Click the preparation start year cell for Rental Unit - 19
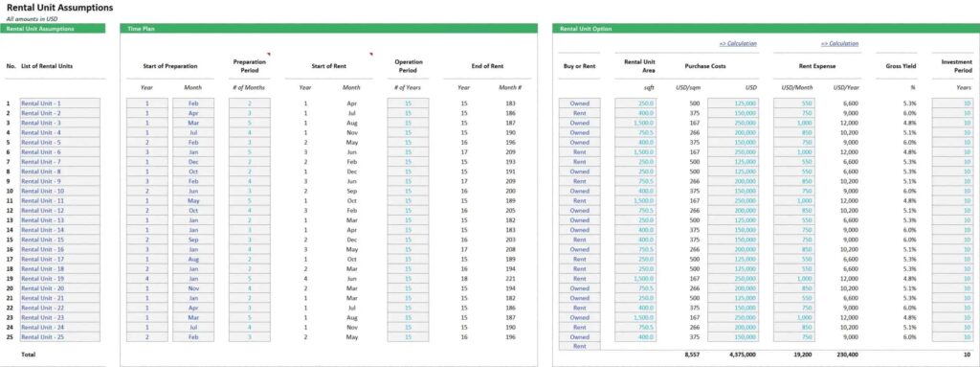Image resolution: width=980 pixels, height=367 pixels. point(147,279)
